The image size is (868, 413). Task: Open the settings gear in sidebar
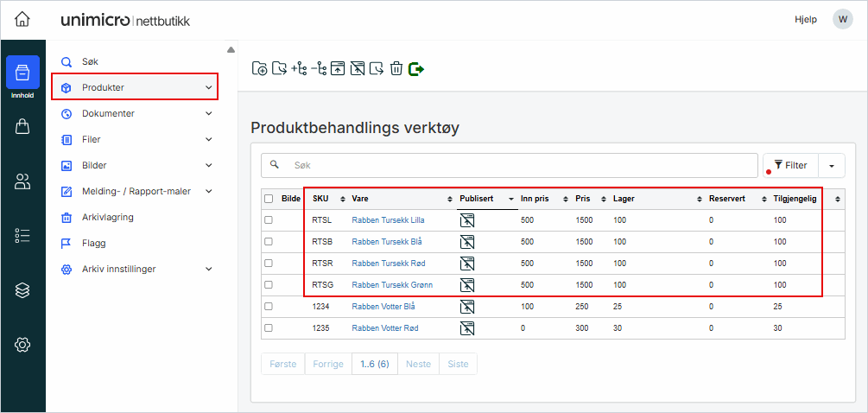tap(22, 345)
